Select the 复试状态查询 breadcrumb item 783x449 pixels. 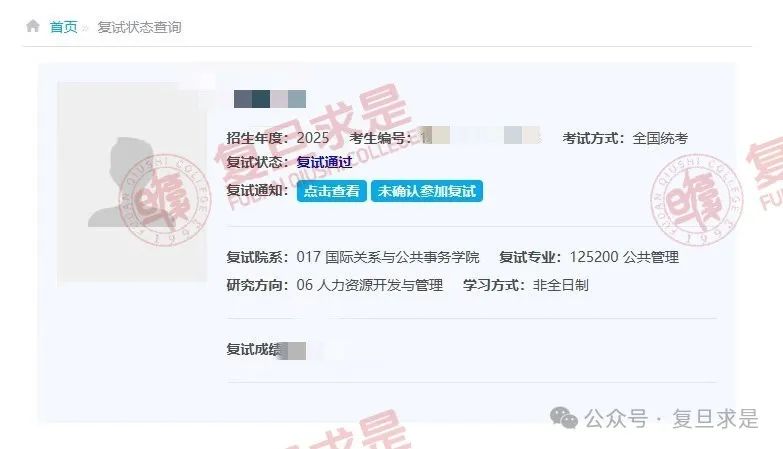[x=139, y=27]
